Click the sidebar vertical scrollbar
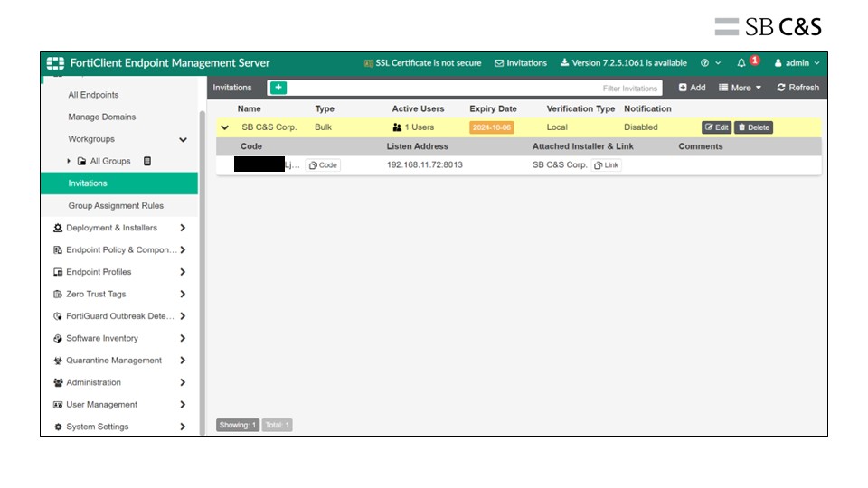 click(202, 273)
